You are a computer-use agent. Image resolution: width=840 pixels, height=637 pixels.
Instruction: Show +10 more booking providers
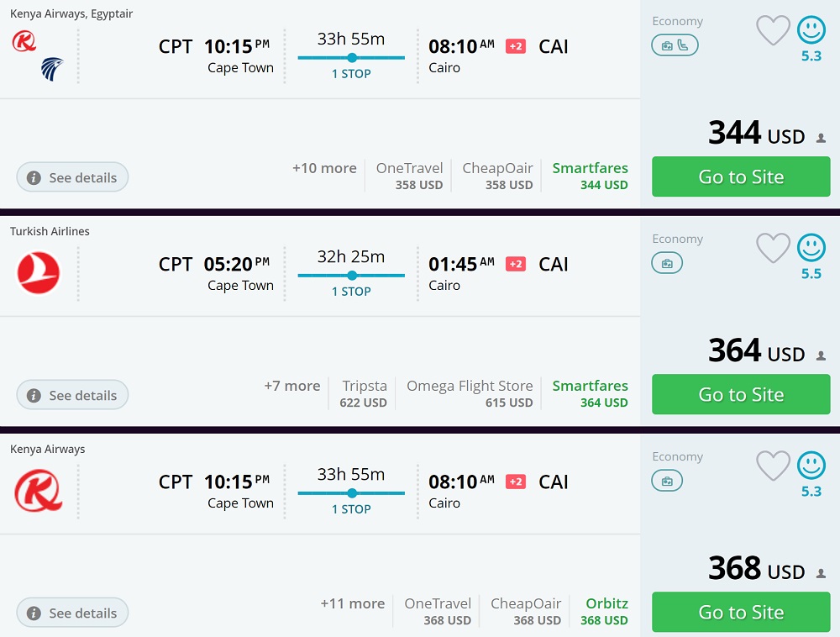[324, 168]
